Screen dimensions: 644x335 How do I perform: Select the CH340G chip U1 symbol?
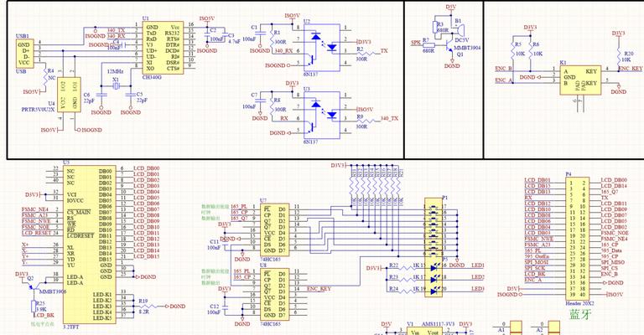pyautogui.click(x=163, y=48)
